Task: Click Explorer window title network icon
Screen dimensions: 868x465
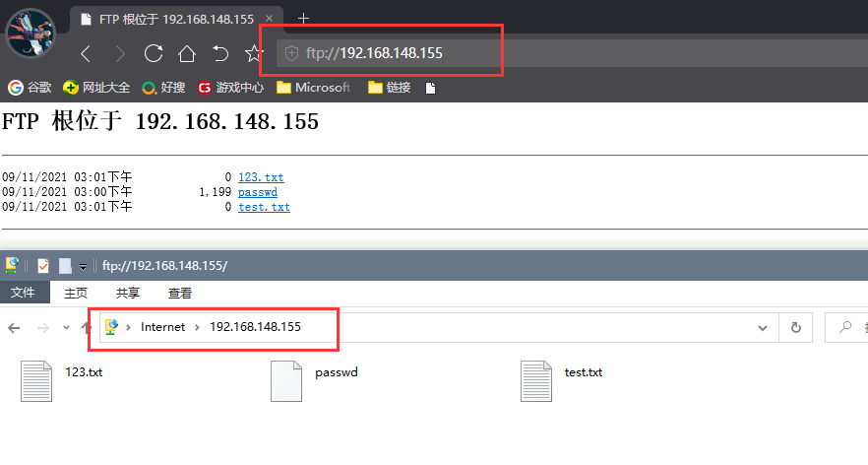Action: pos(12,265)
